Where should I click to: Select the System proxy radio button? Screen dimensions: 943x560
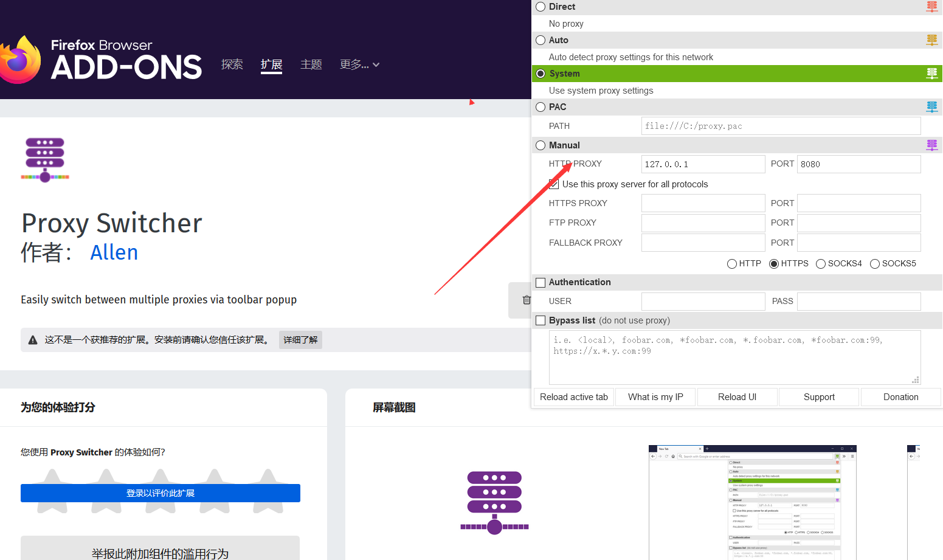coord(541,74)
